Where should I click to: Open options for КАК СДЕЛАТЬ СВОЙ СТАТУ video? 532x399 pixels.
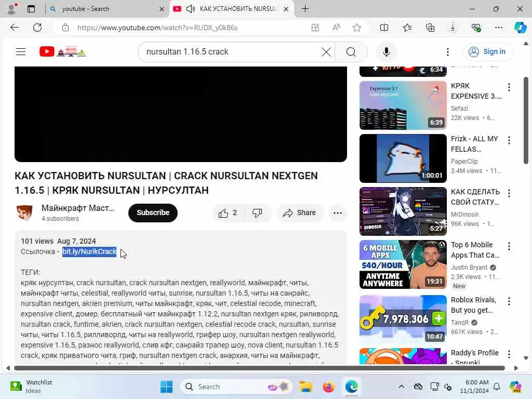click(509, 193)
